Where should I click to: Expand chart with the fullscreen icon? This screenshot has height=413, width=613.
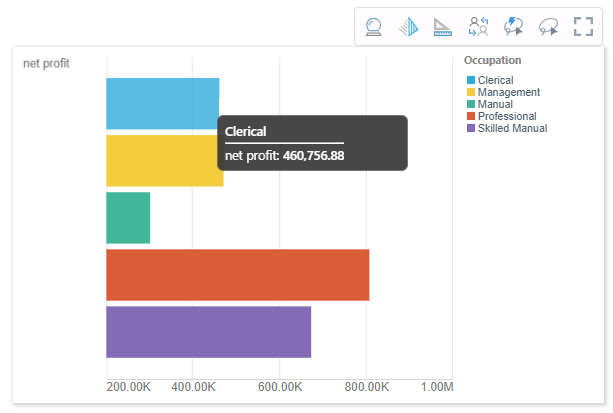click(583, 27)
